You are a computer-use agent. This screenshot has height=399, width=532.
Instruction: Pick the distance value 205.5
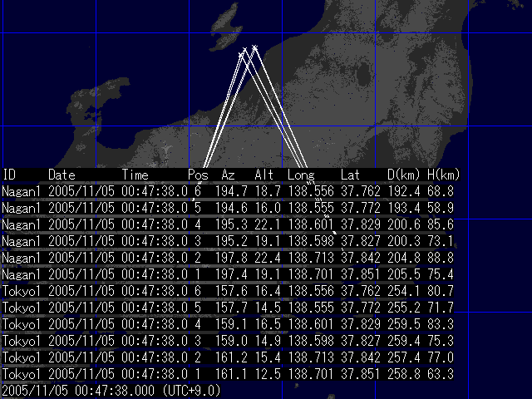pos(404,274)
